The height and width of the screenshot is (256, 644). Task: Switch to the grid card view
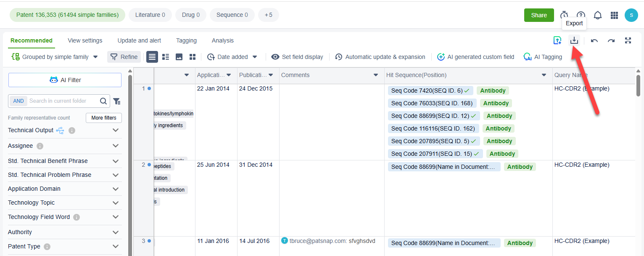193,57
